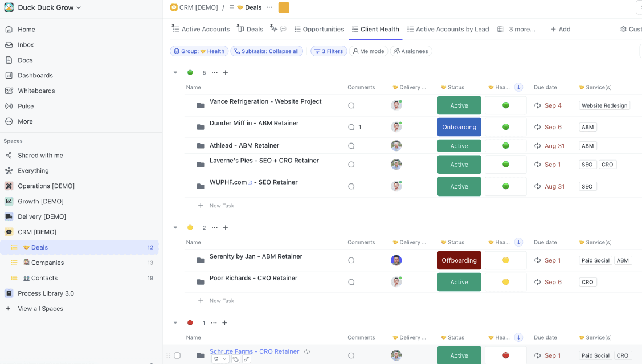Click the subtask icon under Schrute Farms
This screenshot has width=642, height=364.
coord(216,359)
